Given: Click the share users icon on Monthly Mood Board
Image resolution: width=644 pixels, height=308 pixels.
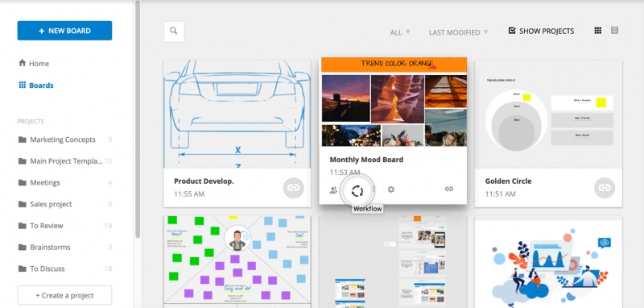Looking at the screenshot, I should pyautogui.click(x=333, y=190).
